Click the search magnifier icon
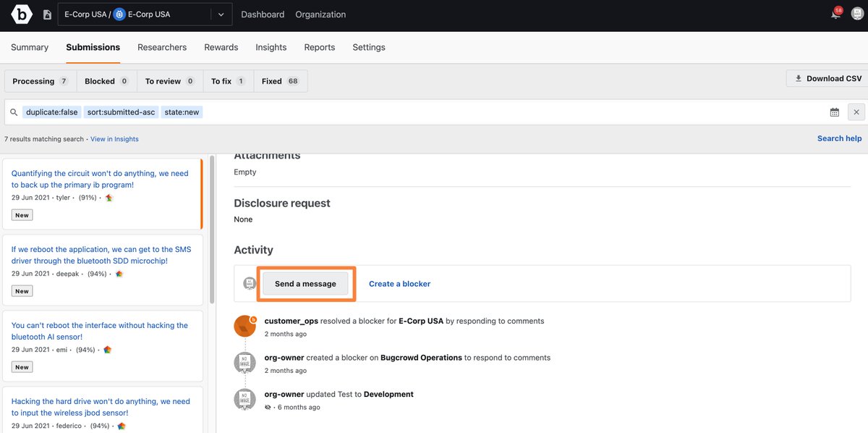 [x=13, y=112]
